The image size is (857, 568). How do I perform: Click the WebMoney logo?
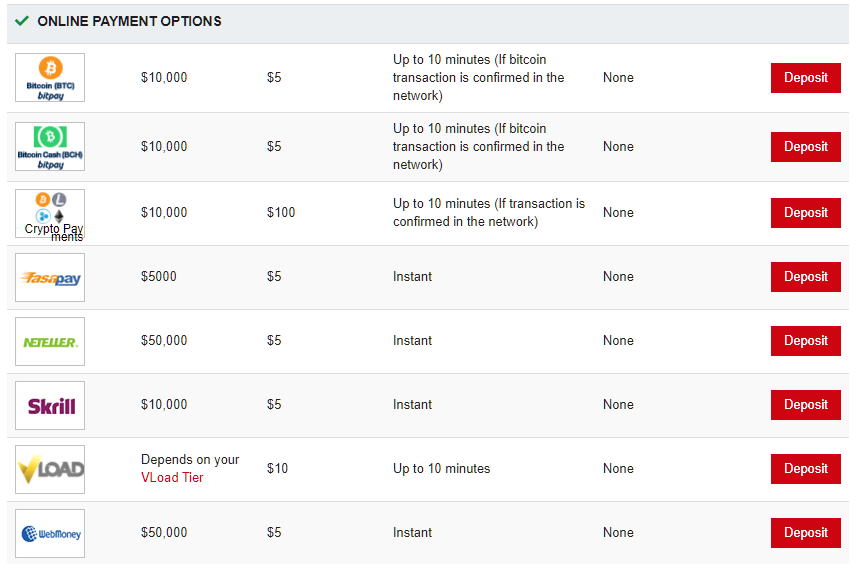point(50,533)
